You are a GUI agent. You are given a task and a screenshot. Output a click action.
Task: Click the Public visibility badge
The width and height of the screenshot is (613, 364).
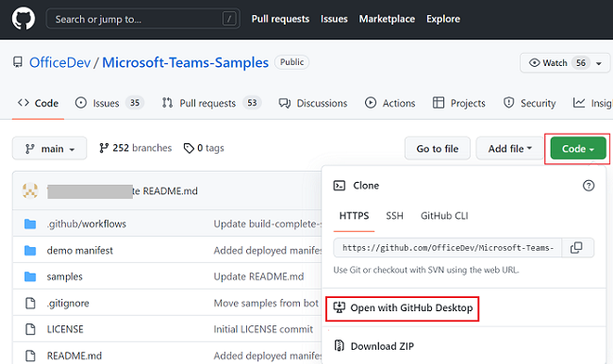coord(291,62)
